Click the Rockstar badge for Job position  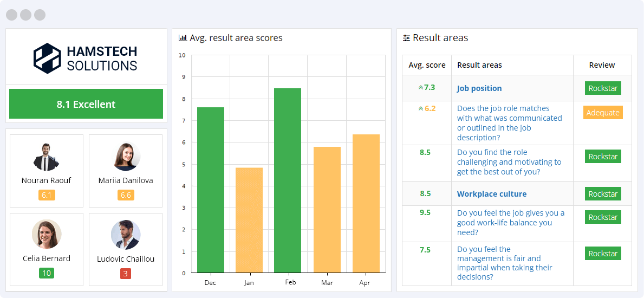603,88
